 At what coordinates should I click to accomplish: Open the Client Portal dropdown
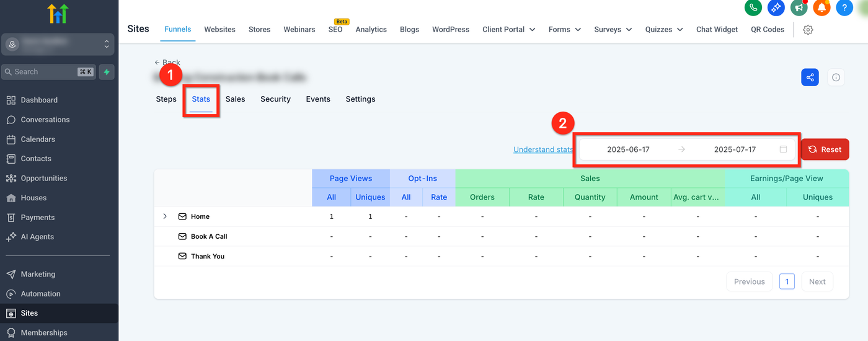click(508, 29)
